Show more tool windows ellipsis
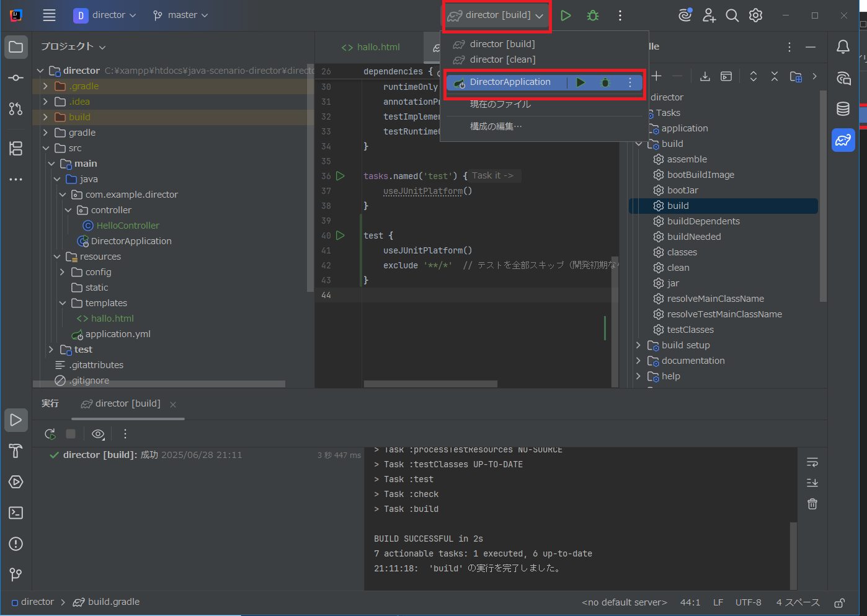Screen dimensions: 867x616 coord(16,179)
